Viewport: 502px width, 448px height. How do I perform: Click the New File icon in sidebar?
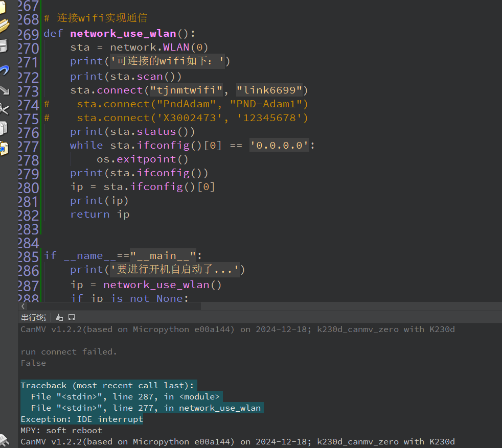(3, 7)
